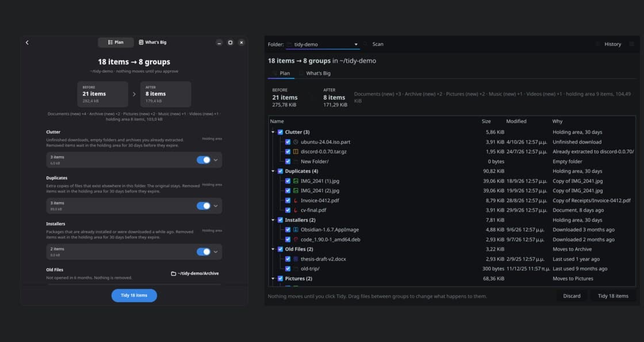Collapse the Pictures (2) tree group
The height and width of the screenshot is (342, 644).
click(x=273, y=278)
